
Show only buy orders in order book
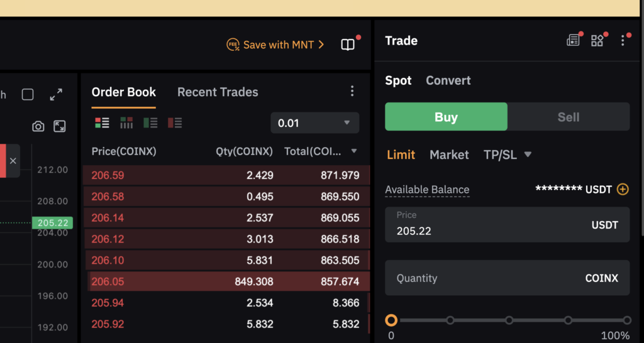coord(150,122)
